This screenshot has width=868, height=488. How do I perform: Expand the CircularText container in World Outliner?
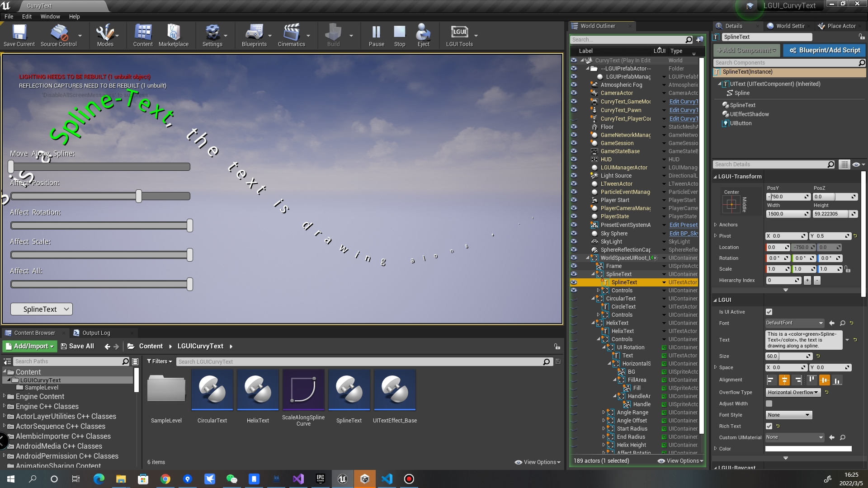point(593,298)
